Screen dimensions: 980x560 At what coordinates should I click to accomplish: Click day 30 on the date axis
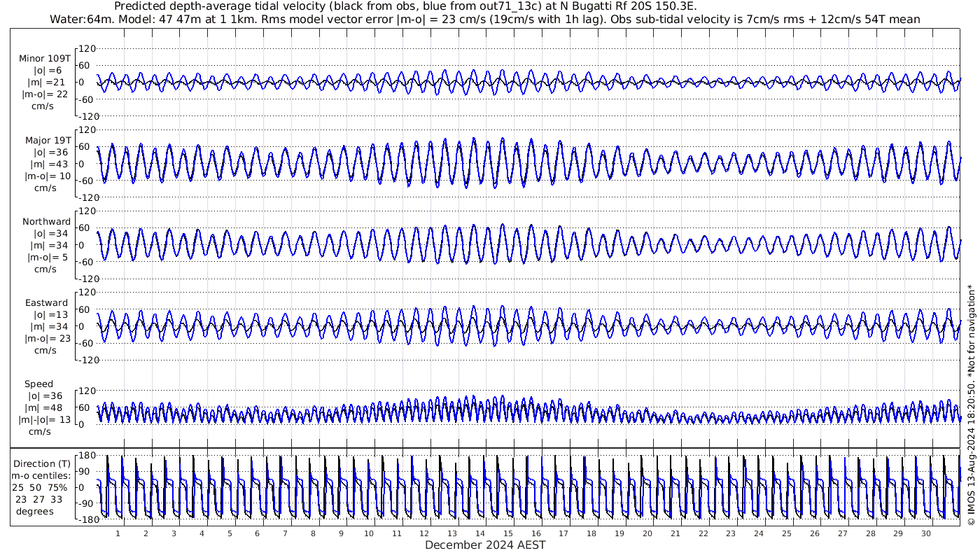925,533
